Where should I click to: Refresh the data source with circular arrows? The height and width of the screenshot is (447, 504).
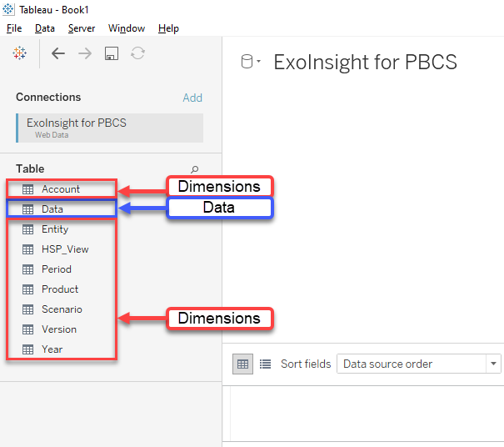137,53
